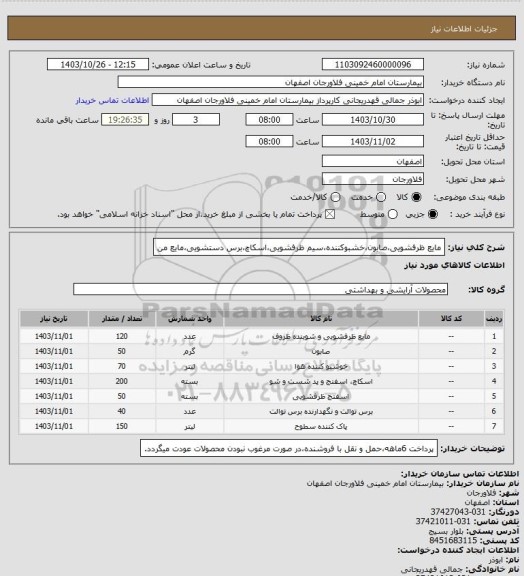Click the postal address بلوار بسیج

pos(445,531)
